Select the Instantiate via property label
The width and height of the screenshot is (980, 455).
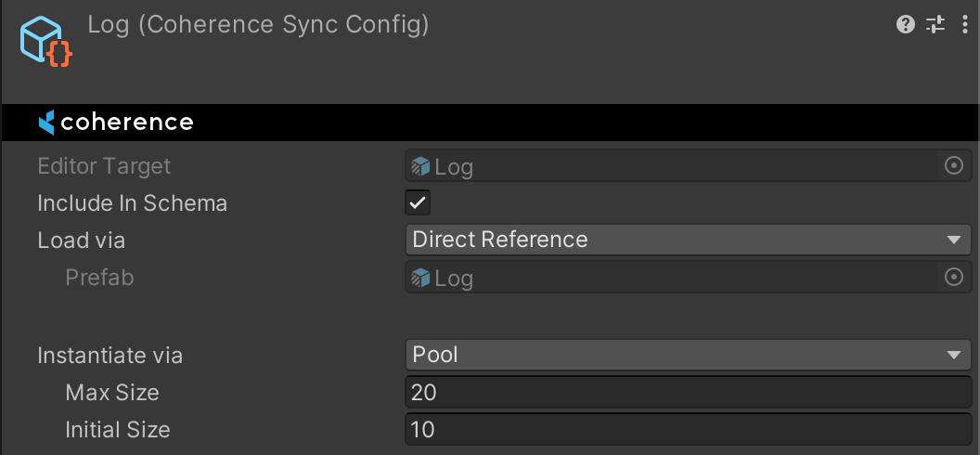tap(110, 356)
